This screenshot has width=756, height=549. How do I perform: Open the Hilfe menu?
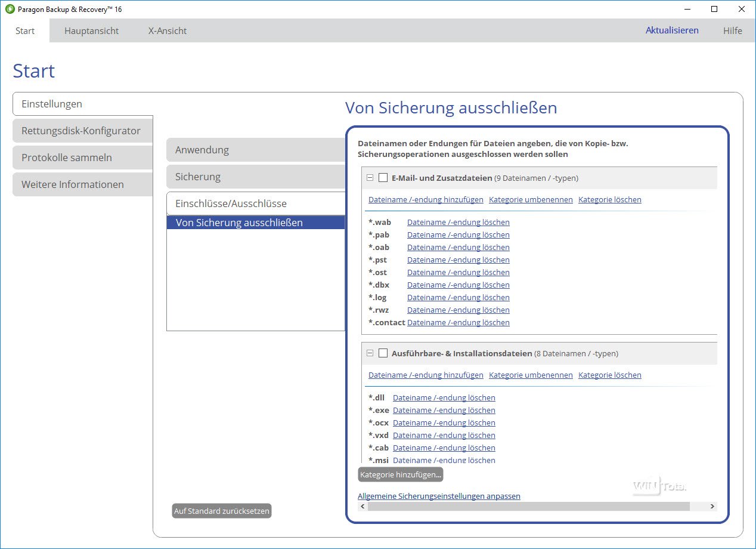coord(732,30)
